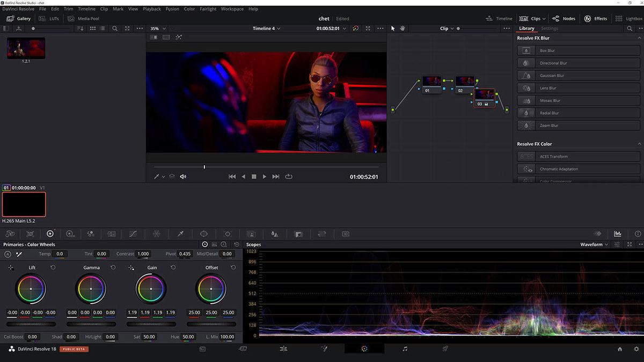Image resolution: width=644 pixels, height=362 pixels.
Task: Switch to the Fusion page
Action: (325, 349)
